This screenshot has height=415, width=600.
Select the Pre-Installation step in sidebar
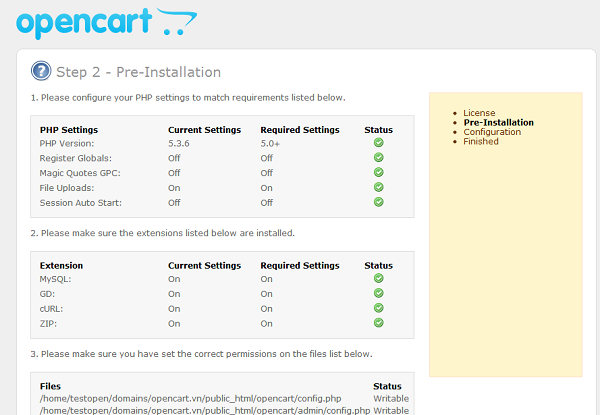click(x=498, y=123)
